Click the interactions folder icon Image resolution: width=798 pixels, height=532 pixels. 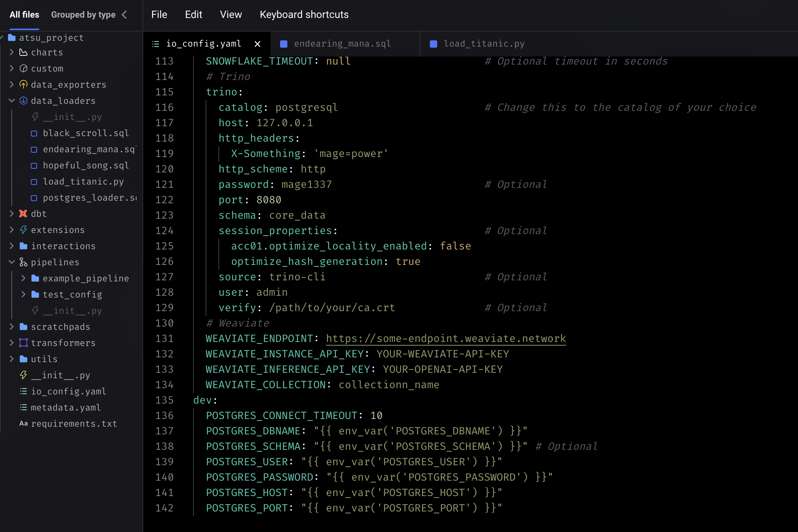pos(23,246)
